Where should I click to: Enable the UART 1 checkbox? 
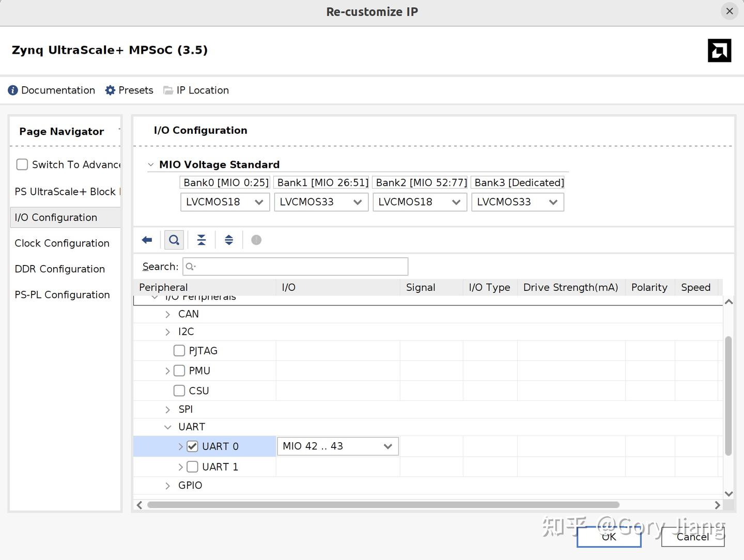[192, 466]
